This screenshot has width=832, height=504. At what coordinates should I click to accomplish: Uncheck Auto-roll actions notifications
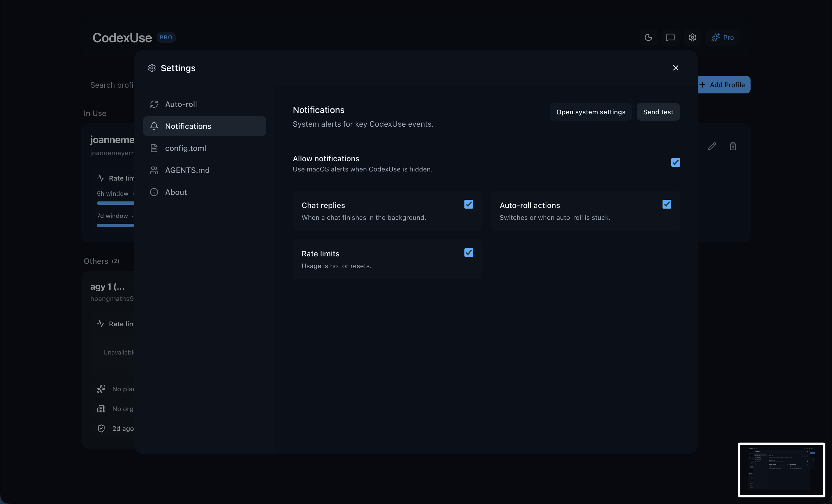(667, 204)
